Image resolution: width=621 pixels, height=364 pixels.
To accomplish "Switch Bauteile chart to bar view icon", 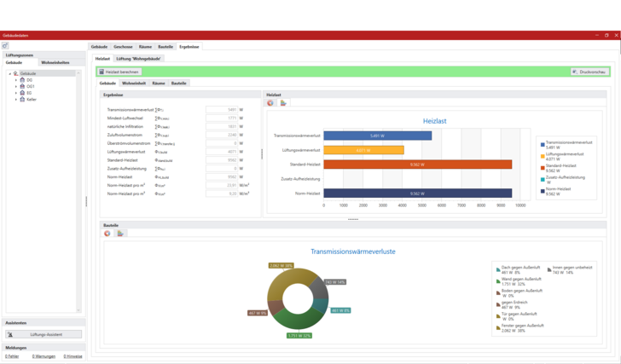I will tap(120, 234).
